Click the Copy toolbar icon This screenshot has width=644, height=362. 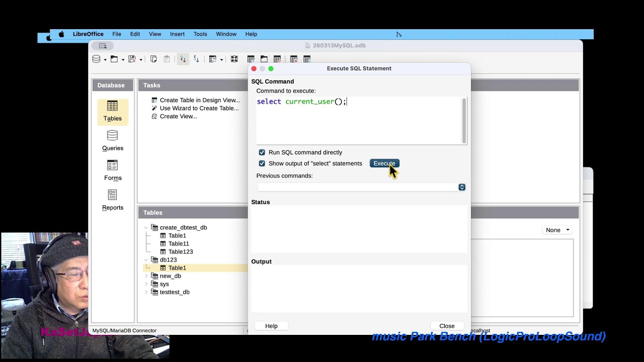click(x=154, y=59)
